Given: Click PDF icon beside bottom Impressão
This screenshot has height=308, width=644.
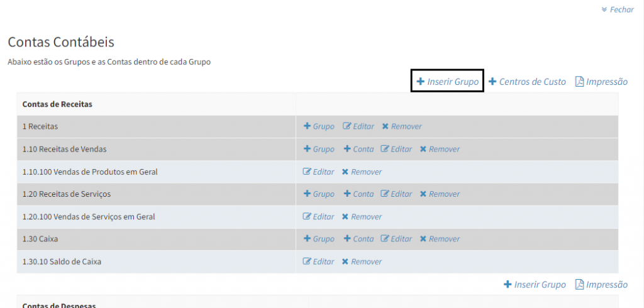Looking at the screenshot, I should [579, 285].
